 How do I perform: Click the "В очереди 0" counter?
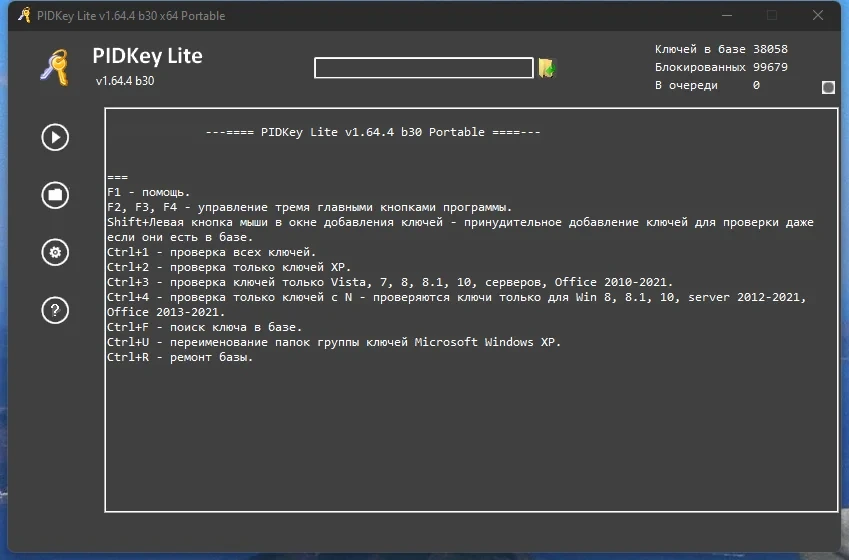click(x=707, y=85)
